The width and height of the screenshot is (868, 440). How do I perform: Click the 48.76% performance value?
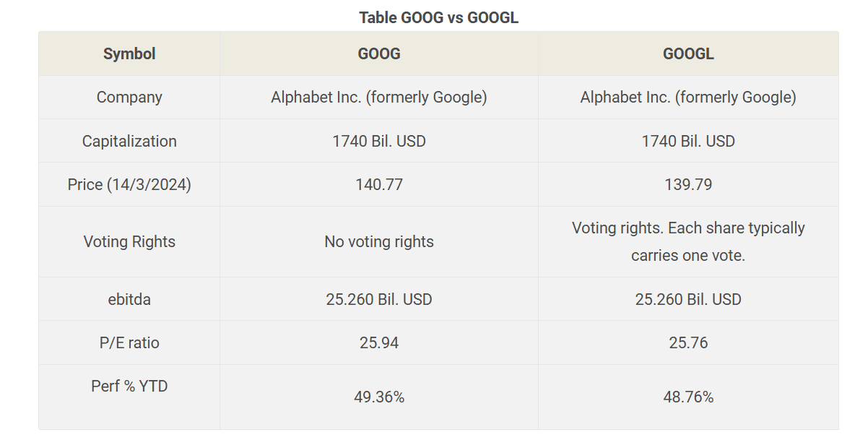[688, 397]
